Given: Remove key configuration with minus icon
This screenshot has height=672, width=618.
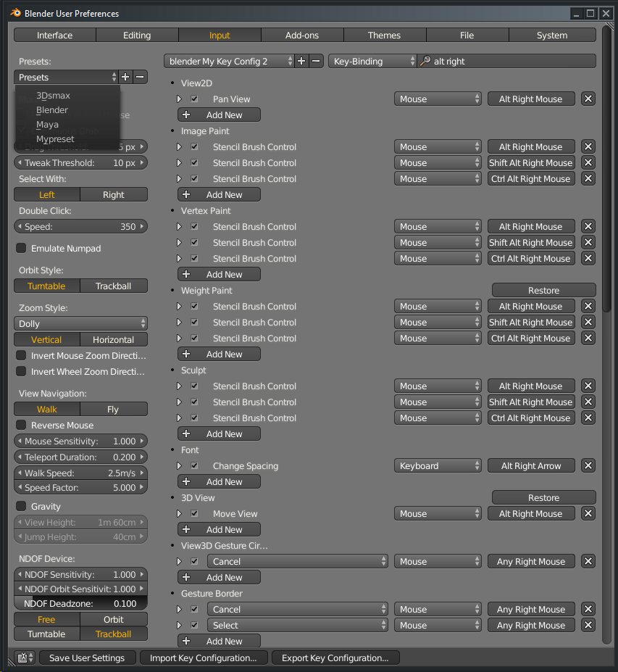Looking at the screenshot, I should coord(316,62).
